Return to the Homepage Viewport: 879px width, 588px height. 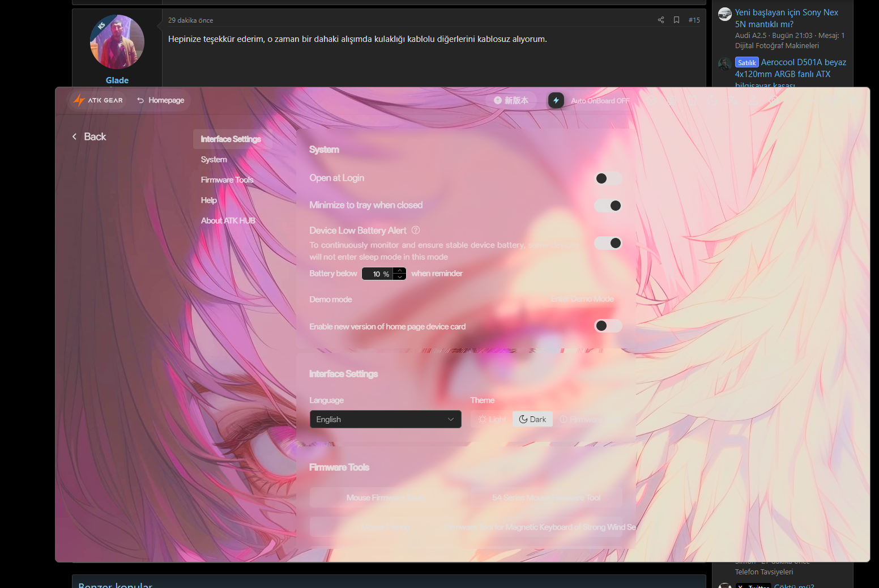(x=161, y=100)
